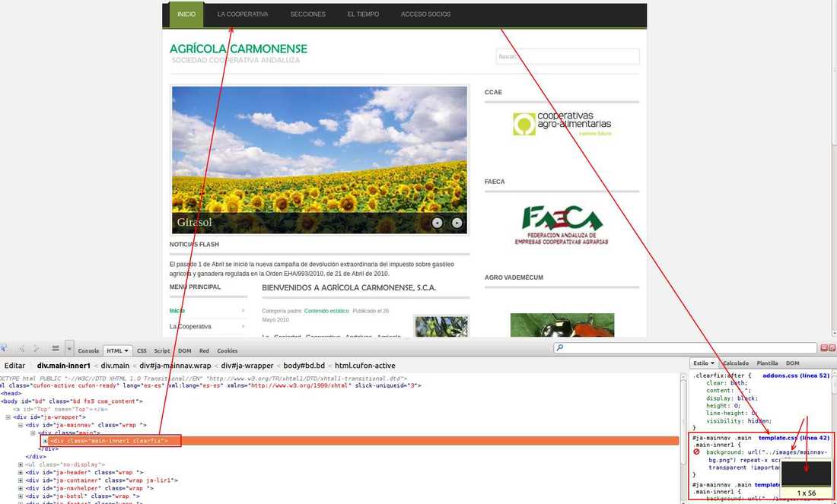This screenshot has width=837, height=504.
Task: Open the addons.css (línea 52) source link
Action: (x=796, y=376)
